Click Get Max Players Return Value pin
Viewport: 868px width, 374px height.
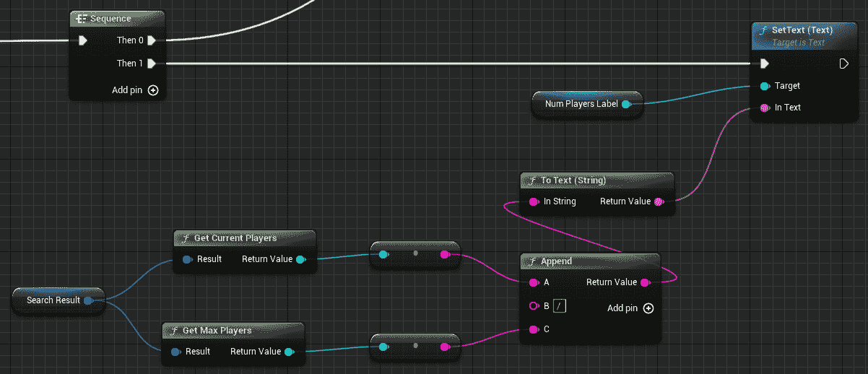288,352
